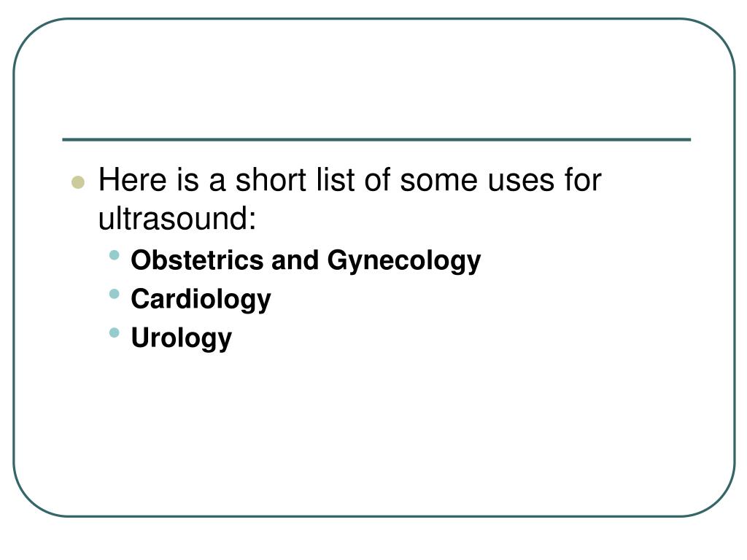Click the word 'of' in the first line
Screen dimensions: 747x560
[378, 180]
